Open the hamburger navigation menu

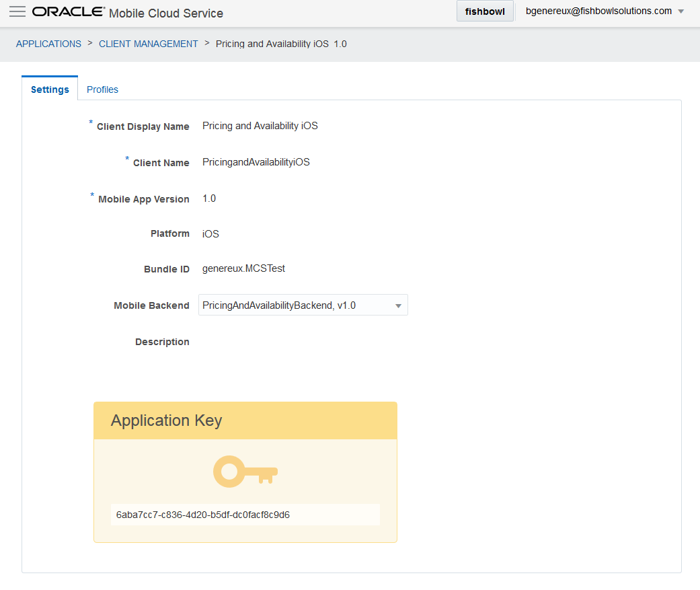(x=17, y=11)
